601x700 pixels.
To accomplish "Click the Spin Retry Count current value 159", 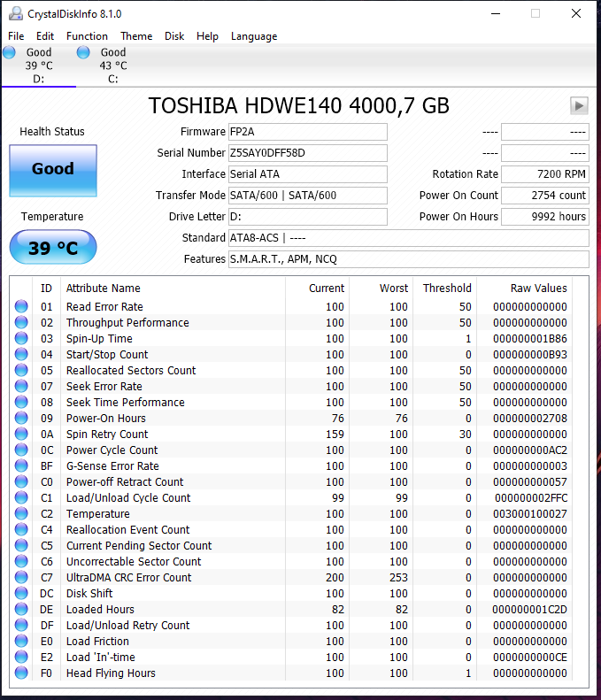I will [335, 435].
